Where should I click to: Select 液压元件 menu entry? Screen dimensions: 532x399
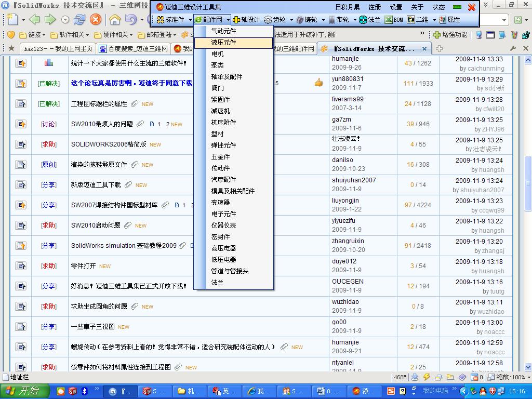[233, 43]
